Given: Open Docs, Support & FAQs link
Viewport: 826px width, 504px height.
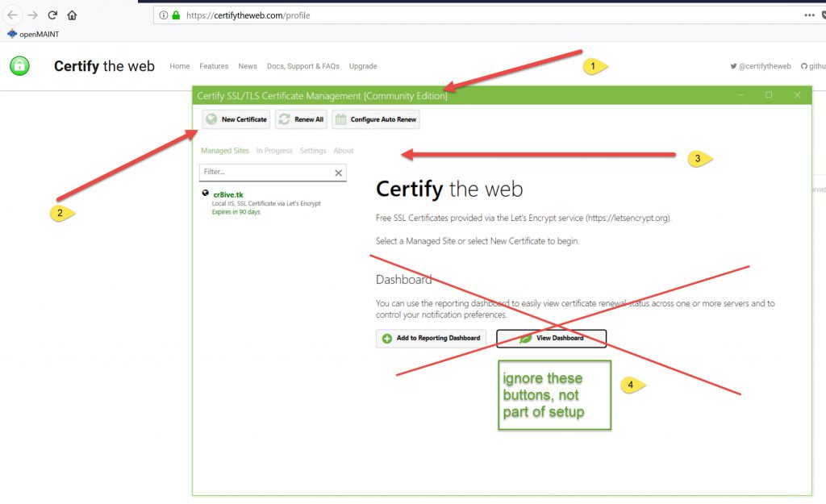Looking at the screenshot, I should pos(302,66).
